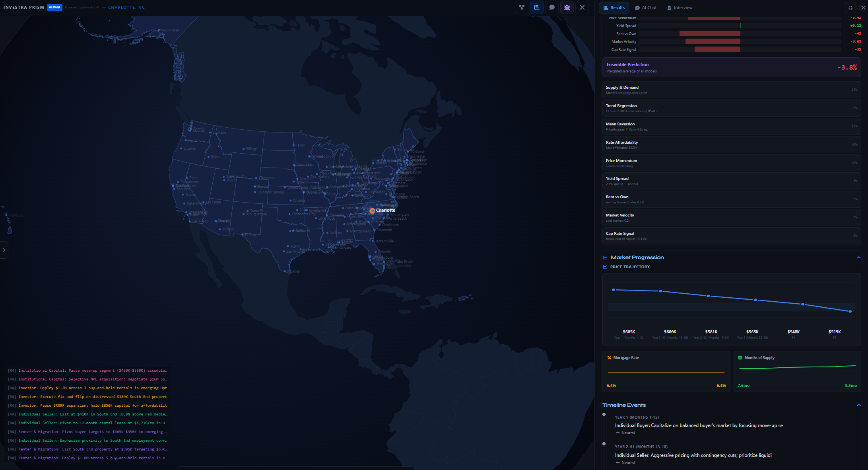Viewport: 868px width, 470px height.
Task: Expand the left sidebar arrow handle
Action: tap(4, 250)
